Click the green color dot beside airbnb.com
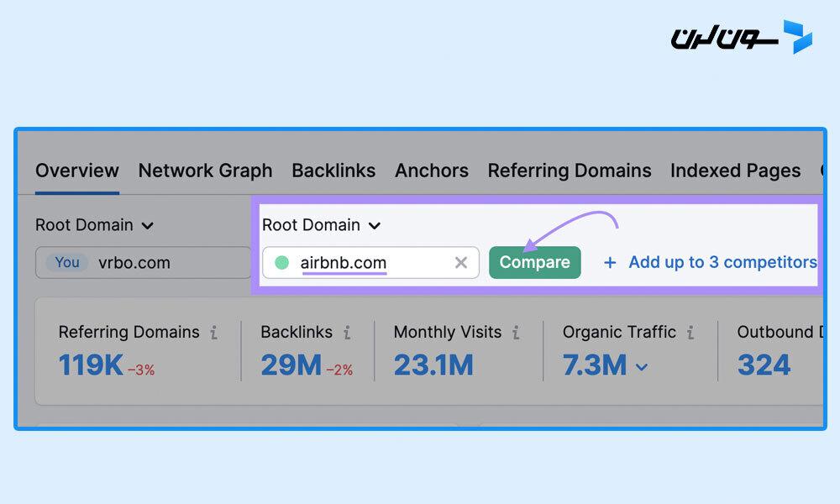 point(281,262)
